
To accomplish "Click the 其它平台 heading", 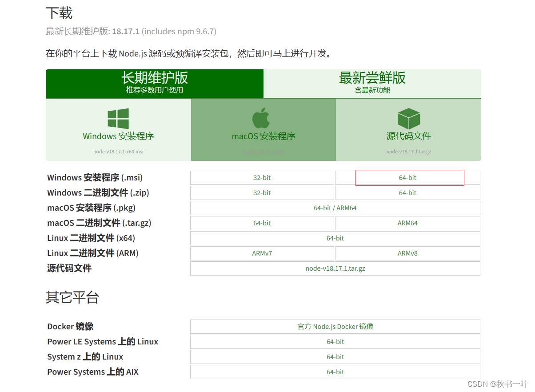I will [72, 297].
